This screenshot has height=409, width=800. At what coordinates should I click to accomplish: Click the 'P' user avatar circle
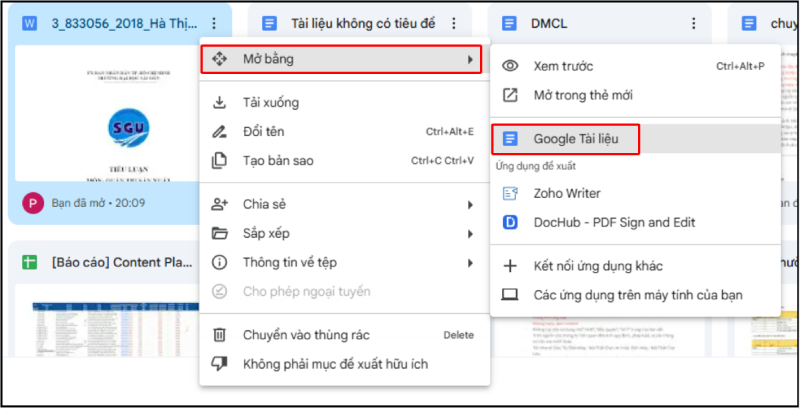[33, 203]
